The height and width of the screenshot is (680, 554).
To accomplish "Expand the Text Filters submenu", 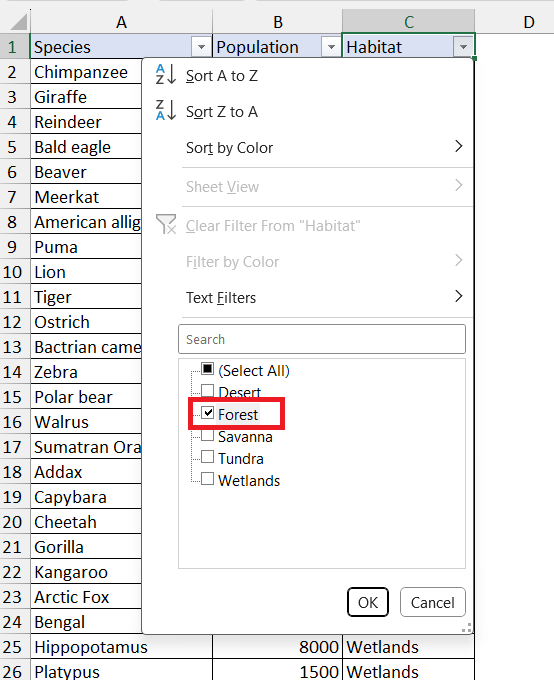I will (x=459, y=297).
